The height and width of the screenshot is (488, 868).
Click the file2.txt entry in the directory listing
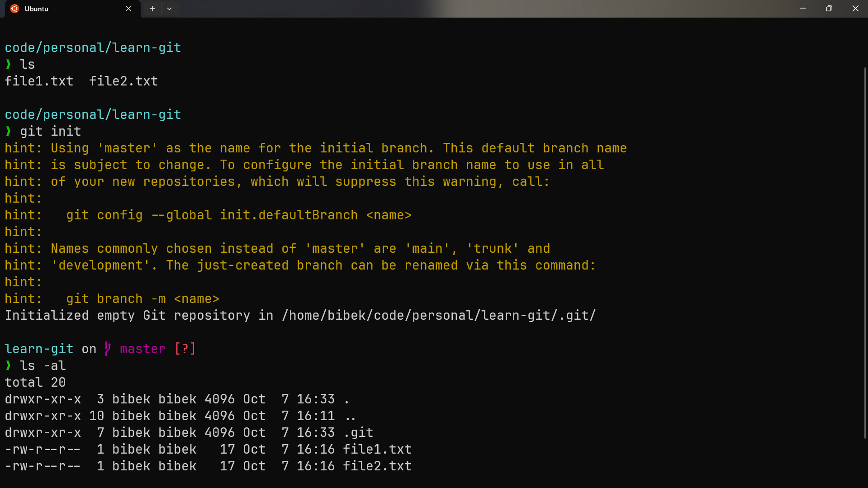coord(377,466)
